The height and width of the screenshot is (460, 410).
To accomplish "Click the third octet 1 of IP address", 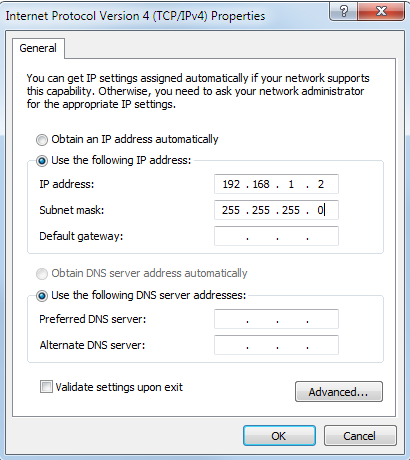I will 291,184.
